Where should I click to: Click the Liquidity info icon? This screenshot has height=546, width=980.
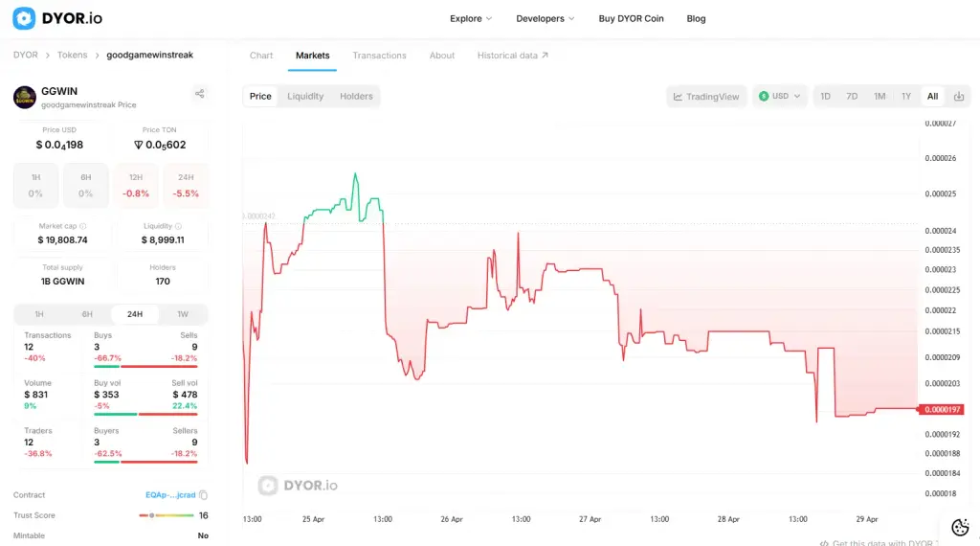pyautogui.click(x=178, y=226)
